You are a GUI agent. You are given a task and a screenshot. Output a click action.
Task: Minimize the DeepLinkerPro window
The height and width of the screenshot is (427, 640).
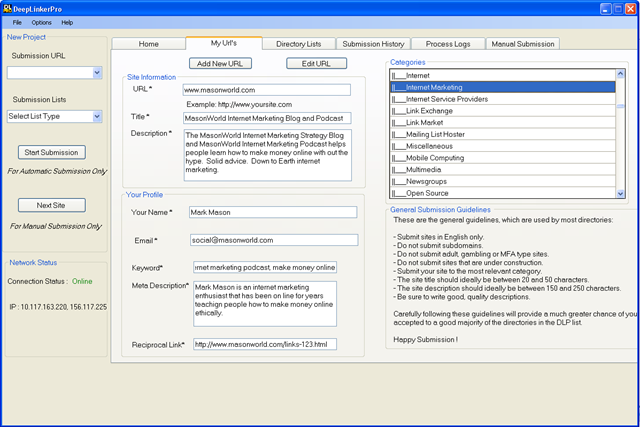click(606, 9)
